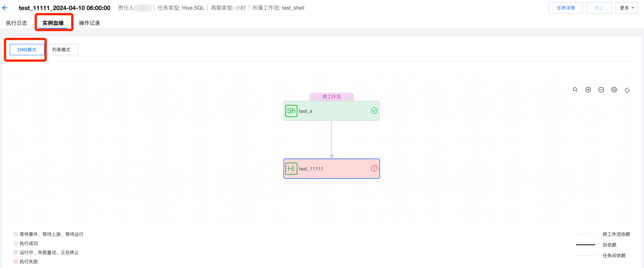Image resolution: width=644 pixels, height=268 pixels.
Task: Click the back arrow icon
Action: pyautogui.click(x=5, y=8)
